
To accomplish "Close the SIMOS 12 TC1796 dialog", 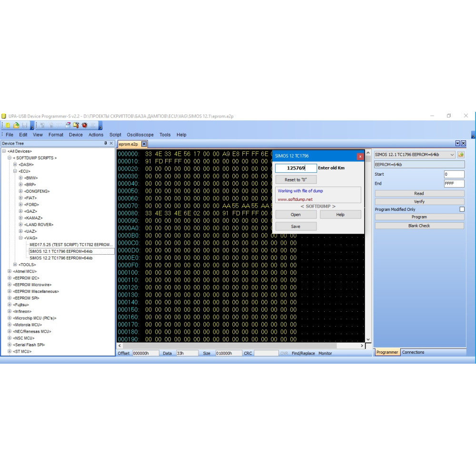I will click(x=360, y=156).
